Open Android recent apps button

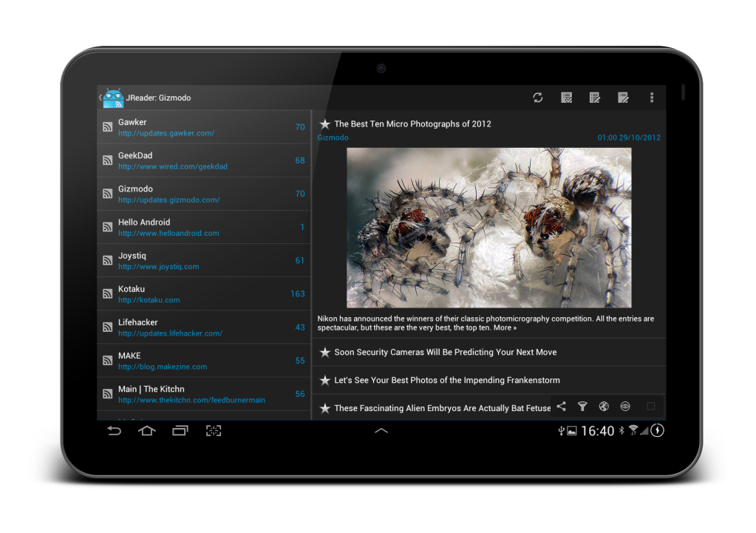[x=180, y=431]
